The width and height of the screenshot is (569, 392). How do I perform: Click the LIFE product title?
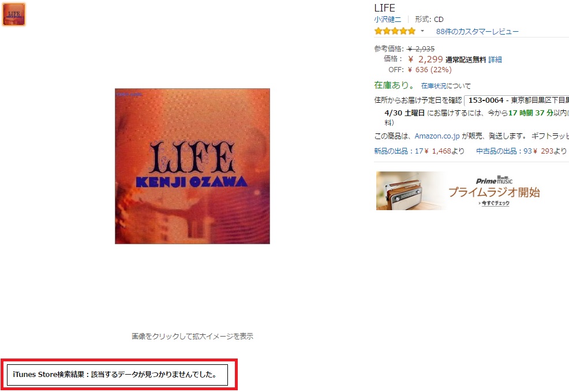coord(385,8)
